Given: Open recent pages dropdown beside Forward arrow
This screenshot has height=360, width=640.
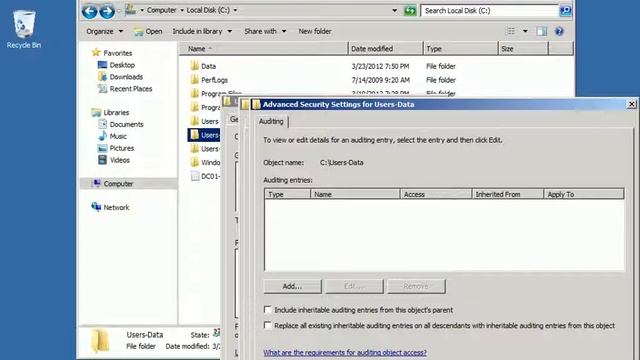Looking at the screenshot, I should tap(119, 11).
